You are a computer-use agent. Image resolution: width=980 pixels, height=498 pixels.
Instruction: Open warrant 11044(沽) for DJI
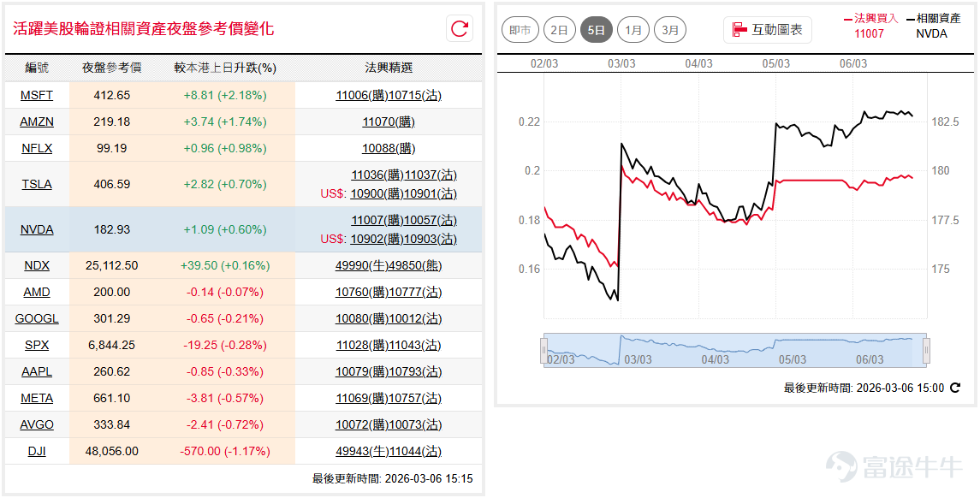click(415, 451)
